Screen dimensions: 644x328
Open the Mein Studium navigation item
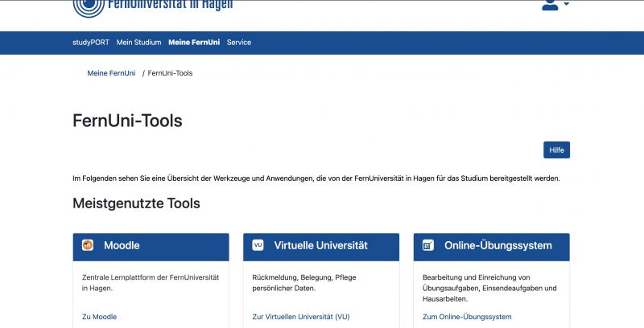[x=138, y=43]
